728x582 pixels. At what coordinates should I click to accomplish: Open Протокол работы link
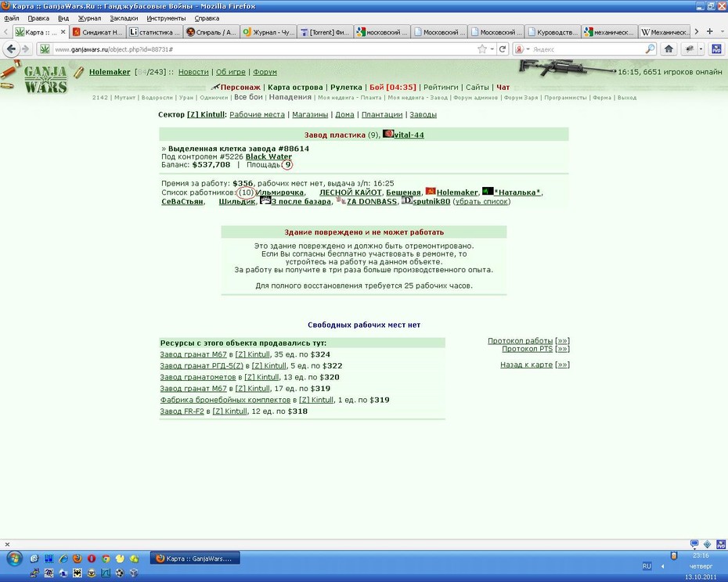click(520, 341)
